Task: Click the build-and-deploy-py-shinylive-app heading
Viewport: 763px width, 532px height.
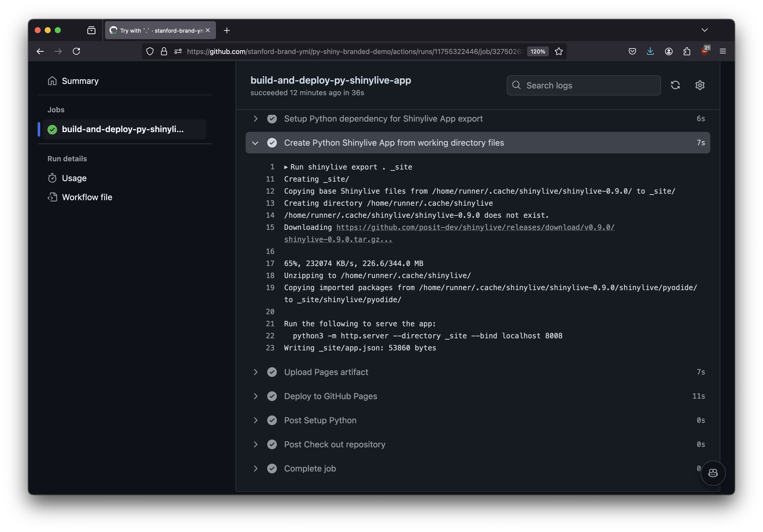Action: click(331, 80)
